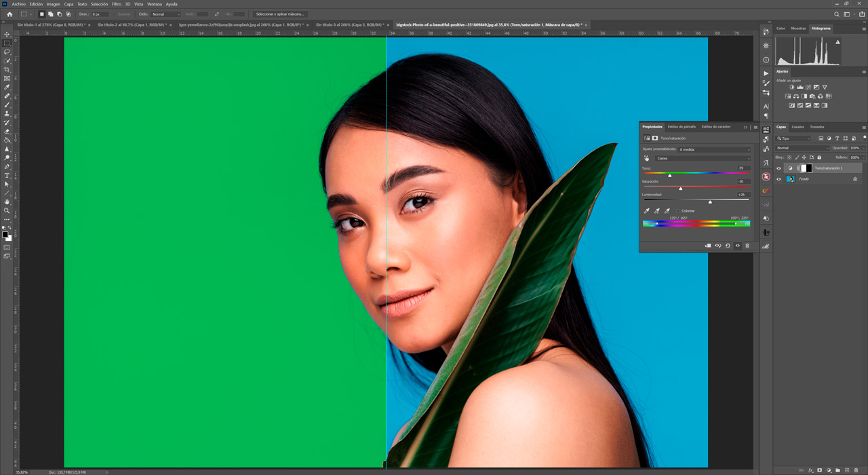Open the Ajuste preestablecido dropdown
Viewport: 868px width, 475px height.
pos(714,149)
